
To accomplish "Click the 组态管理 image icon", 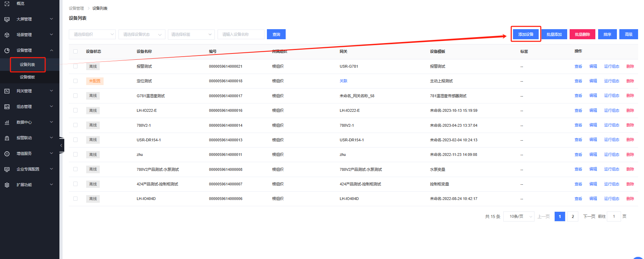I will coord(7,107).
